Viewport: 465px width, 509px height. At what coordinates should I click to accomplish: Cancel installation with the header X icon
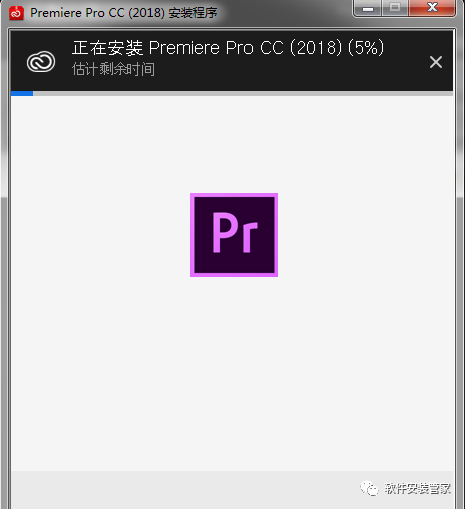(x=436, y=62)
